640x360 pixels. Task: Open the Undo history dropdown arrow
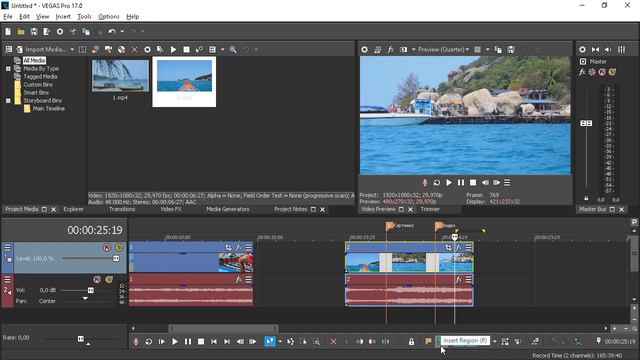[122, 31]
